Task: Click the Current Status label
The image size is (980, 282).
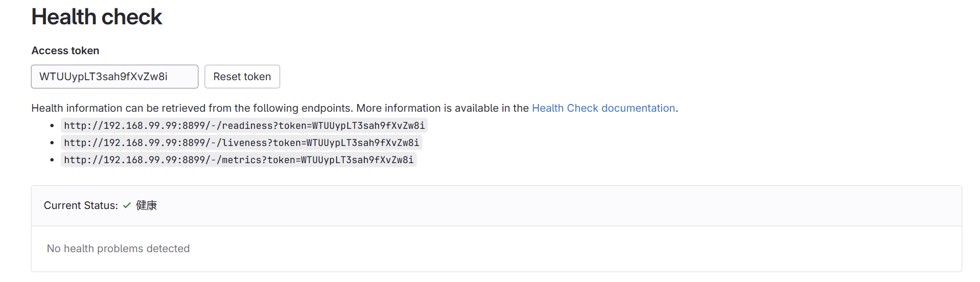Action: pos(81,206)
